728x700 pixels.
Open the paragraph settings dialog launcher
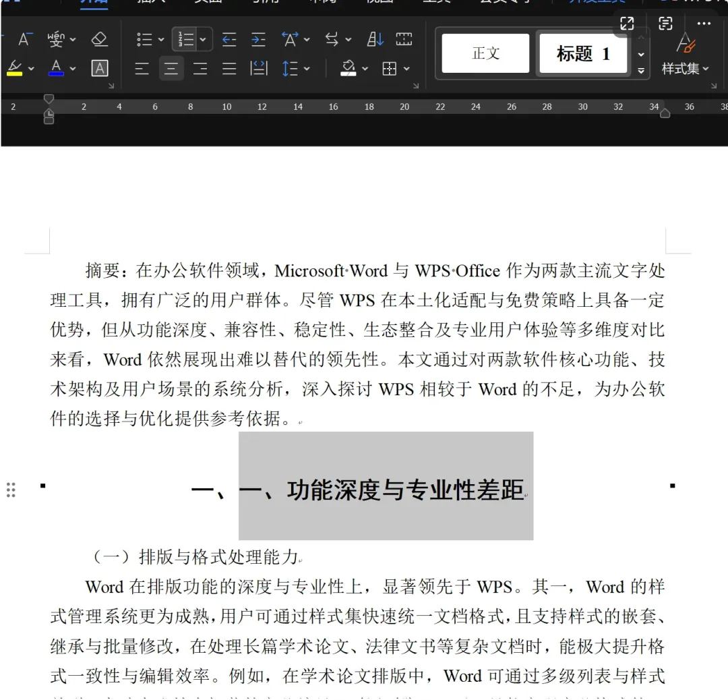coord(416,86)
